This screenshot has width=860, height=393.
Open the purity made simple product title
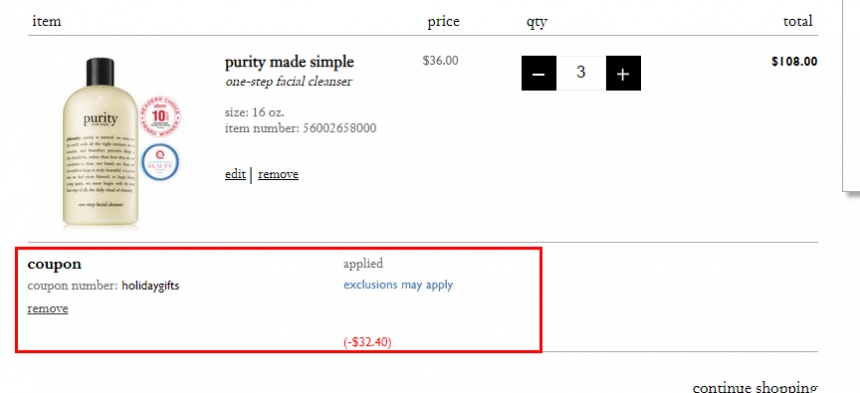click(289, 62)
